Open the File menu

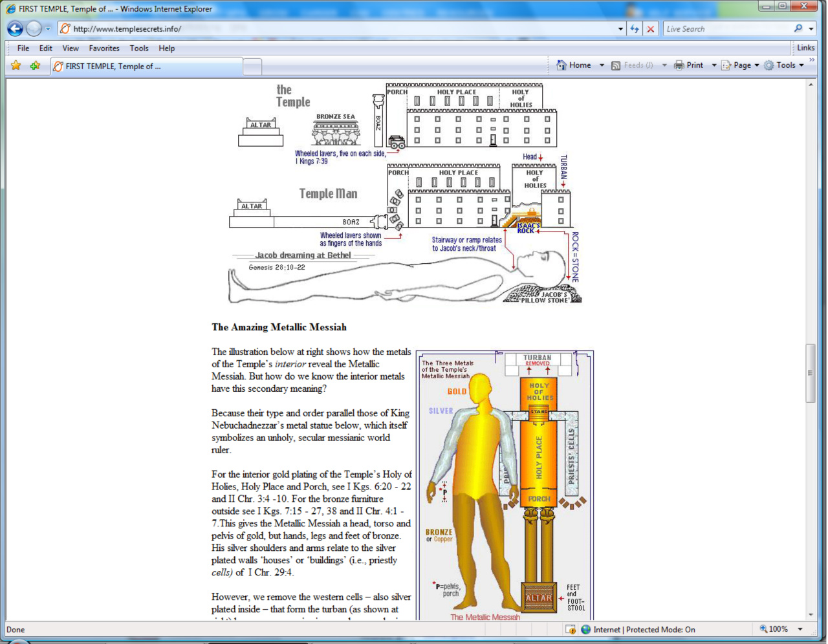23,48
